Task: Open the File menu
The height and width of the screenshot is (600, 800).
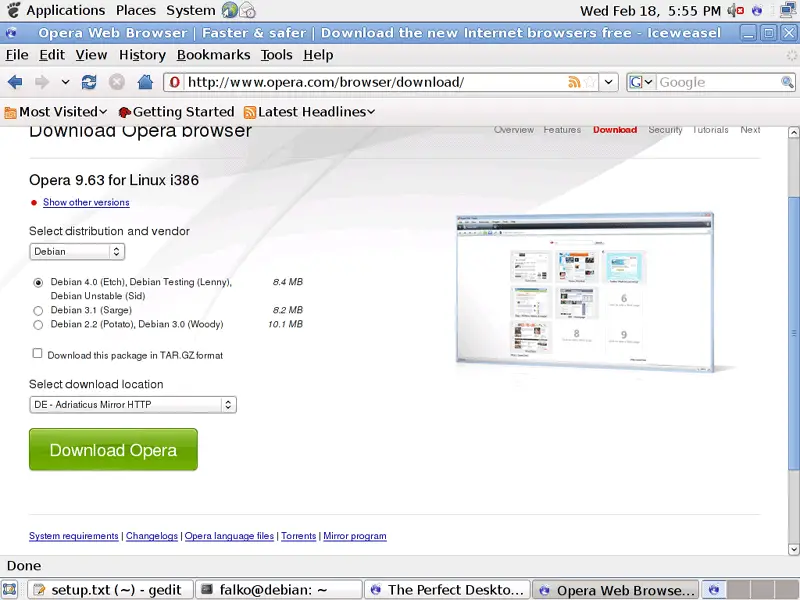Action: [x=17, y=55]
